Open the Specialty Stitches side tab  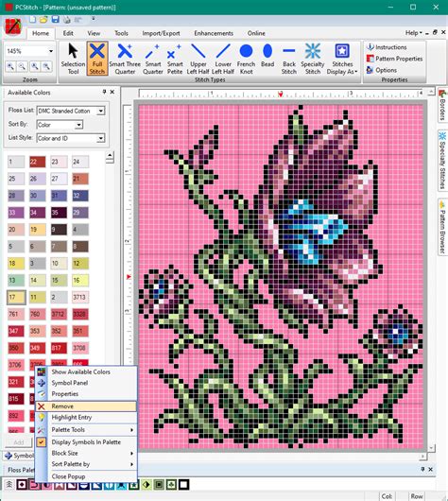click(442, 161)
